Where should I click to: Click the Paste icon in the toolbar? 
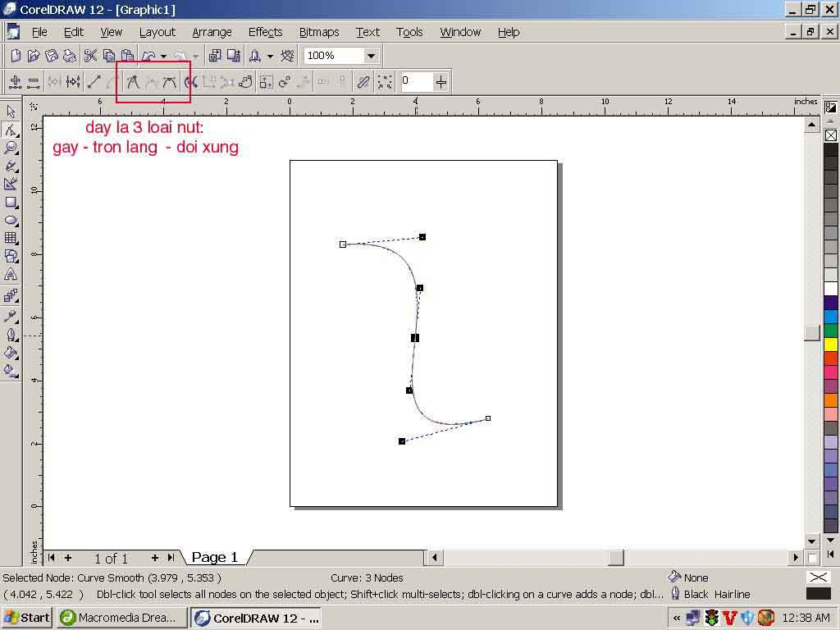(x=127, y=56)
